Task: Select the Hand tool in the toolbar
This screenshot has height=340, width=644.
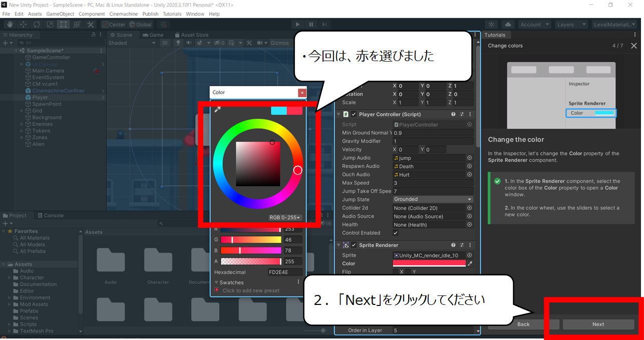Action: [x=10, y=25]
